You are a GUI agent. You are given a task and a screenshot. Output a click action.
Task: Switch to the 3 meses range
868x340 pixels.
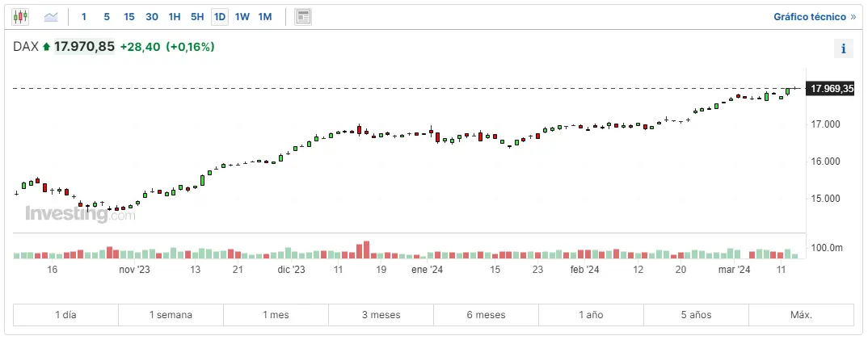point(381,315)
